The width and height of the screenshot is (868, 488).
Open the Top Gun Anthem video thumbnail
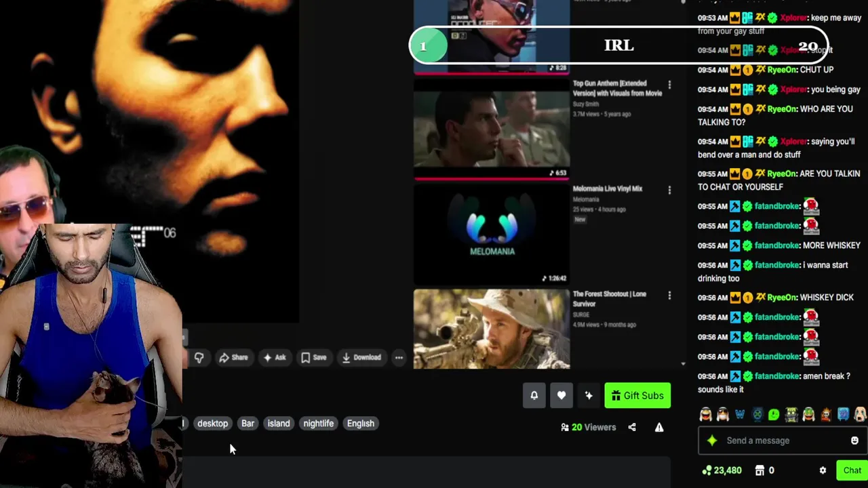pyautogui.click(x=492, y=129)
